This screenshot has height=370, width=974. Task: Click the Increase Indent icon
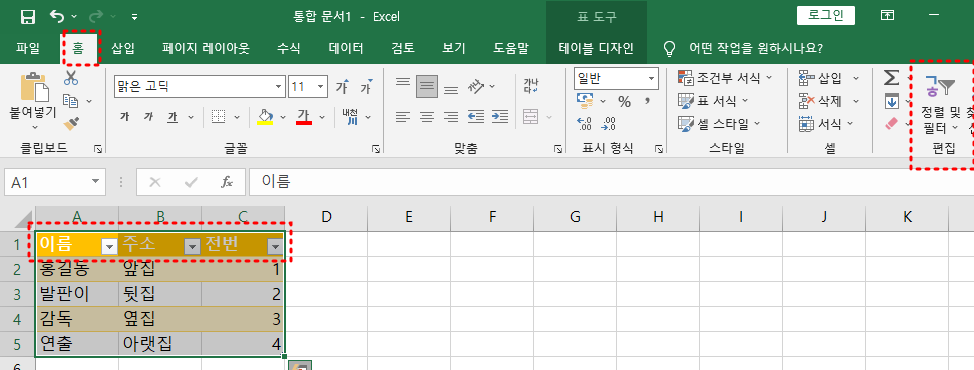(x=500, y=117)
